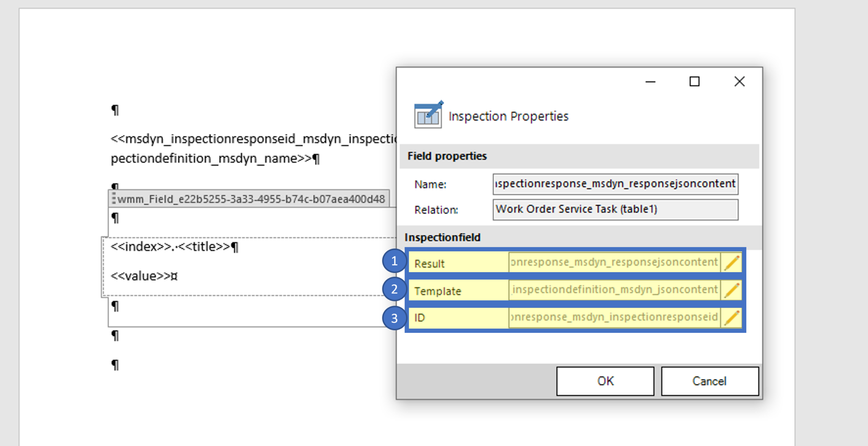The height and width of the screenshot is (446, 868).
Task: Select the numbered badge labeled 2 beside Template
Action: (x=394, y=290)
